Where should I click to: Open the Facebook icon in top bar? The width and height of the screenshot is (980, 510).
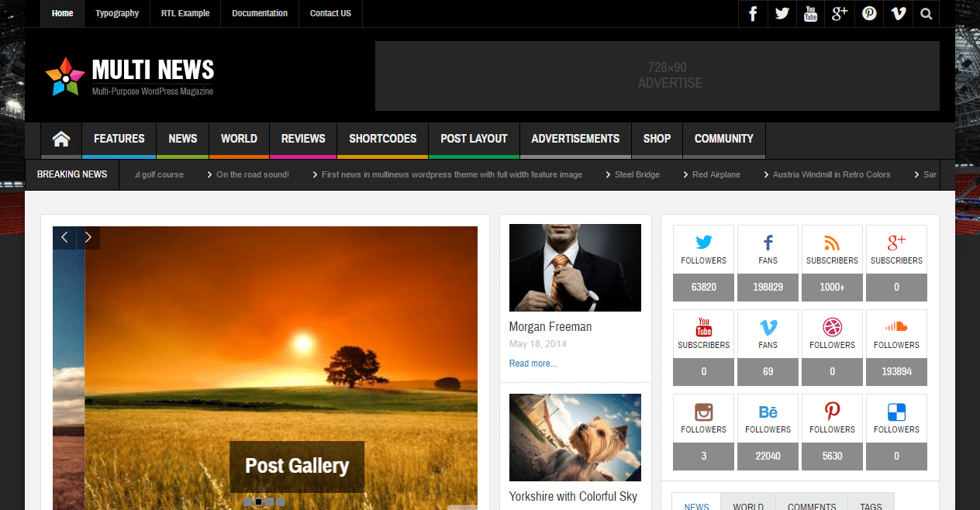pyautogui.click(x=753, y=13)
